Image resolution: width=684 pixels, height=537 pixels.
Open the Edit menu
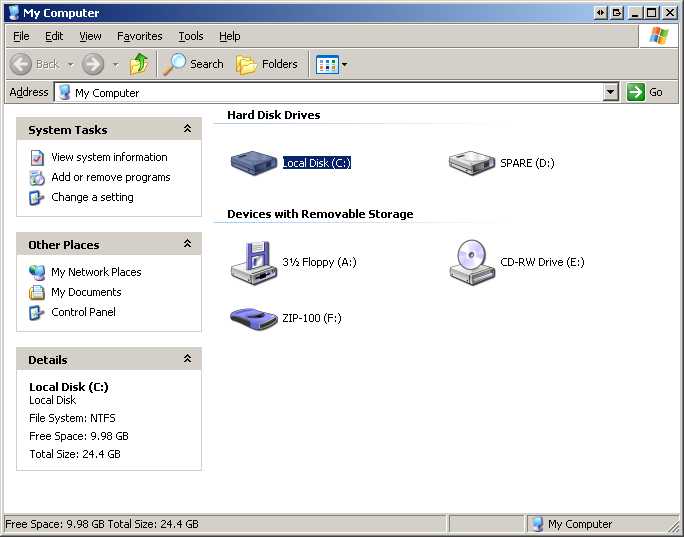[54, 36]
